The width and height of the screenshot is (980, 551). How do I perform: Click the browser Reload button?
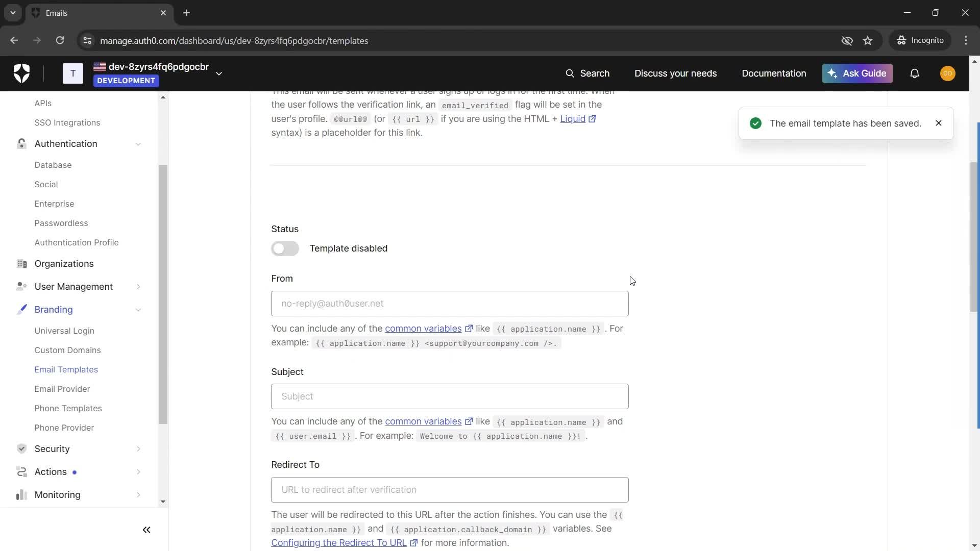60,40
